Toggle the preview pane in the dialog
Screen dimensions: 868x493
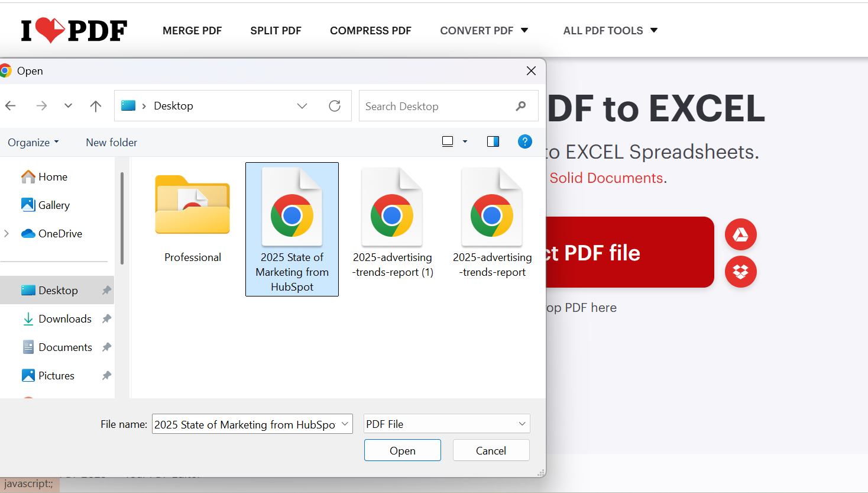(x=493, y=141)
